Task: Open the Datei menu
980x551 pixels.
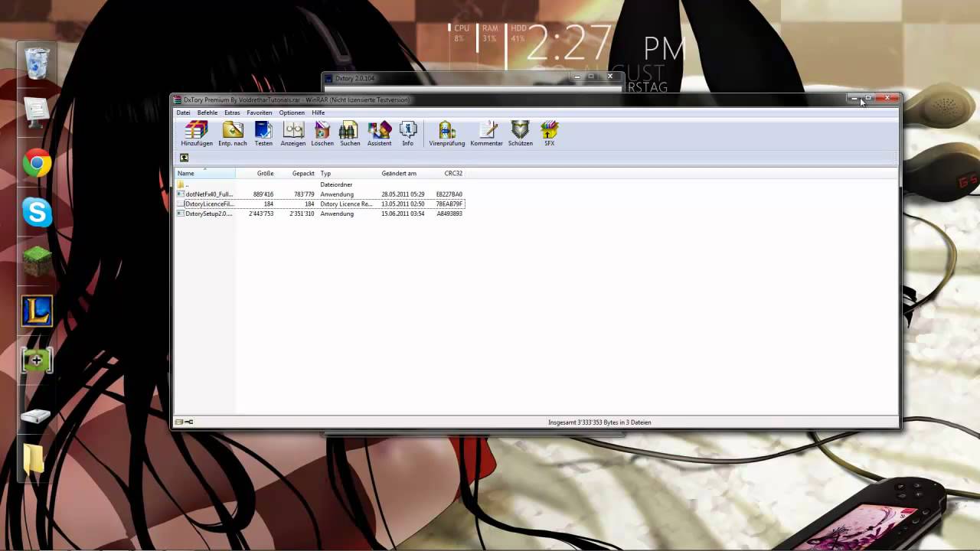Action: click(183, 112)
